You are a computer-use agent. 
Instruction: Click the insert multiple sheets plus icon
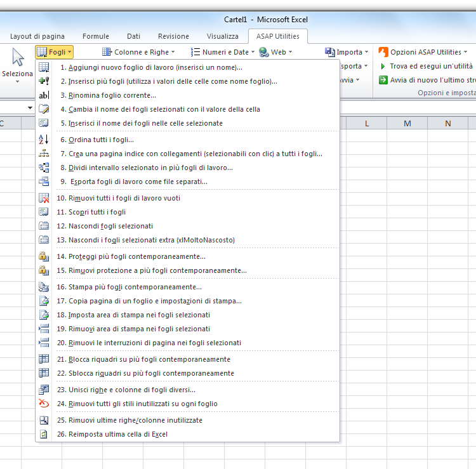pyautogui.click(x=44, y=81)
